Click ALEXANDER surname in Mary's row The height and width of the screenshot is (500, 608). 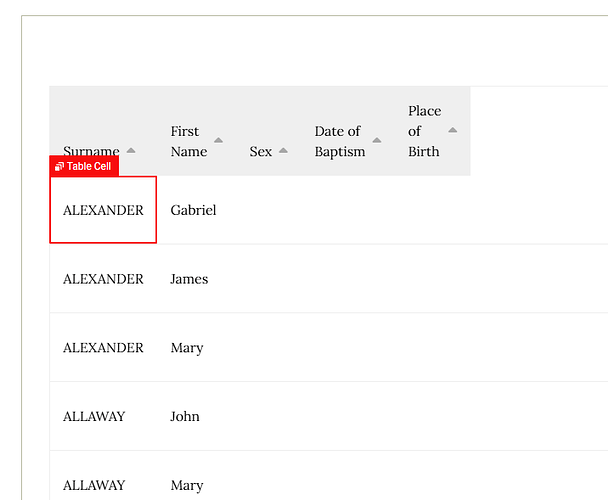pos(103,348)
